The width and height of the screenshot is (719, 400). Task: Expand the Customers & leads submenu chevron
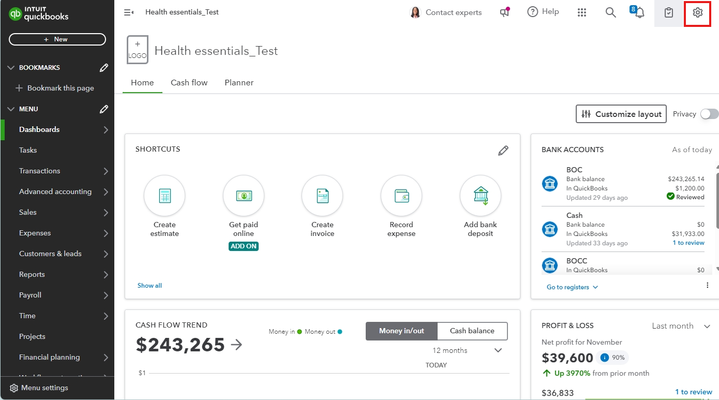click(x=106, y=254)
